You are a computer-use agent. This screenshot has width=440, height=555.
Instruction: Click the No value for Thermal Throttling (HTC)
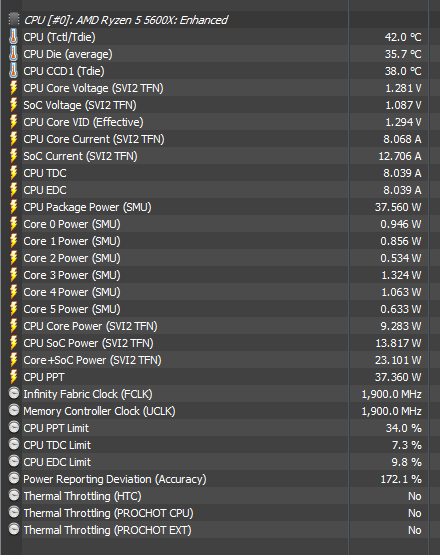415,496
